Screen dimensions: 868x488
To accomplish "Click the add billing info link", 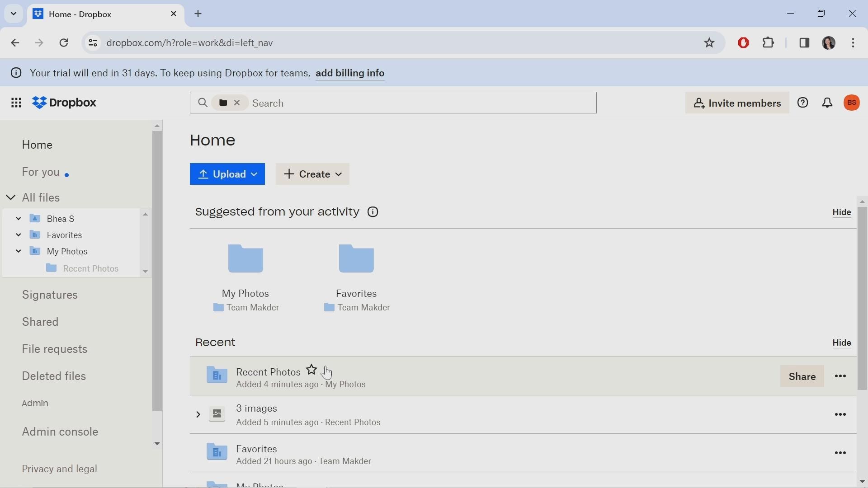I will point(350,73).
